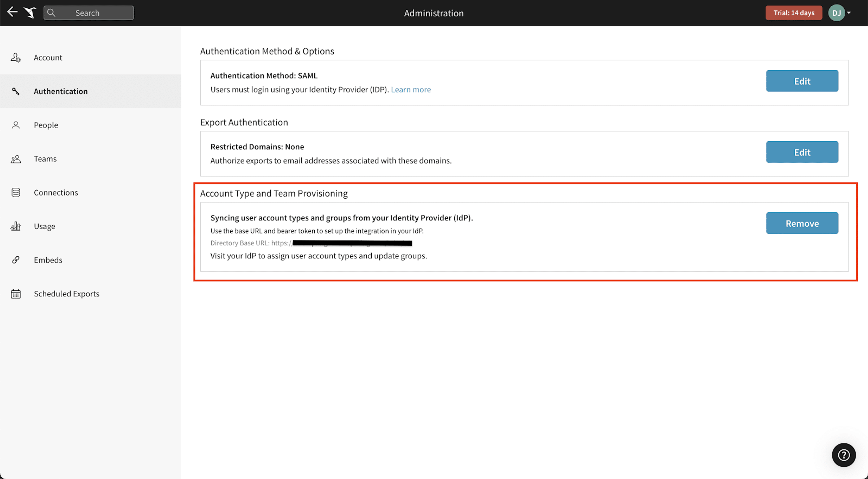The width and height of the screenshot is (868, 479).
Task: Click the Usage chart icon
Action: click(x=16, y=226)
